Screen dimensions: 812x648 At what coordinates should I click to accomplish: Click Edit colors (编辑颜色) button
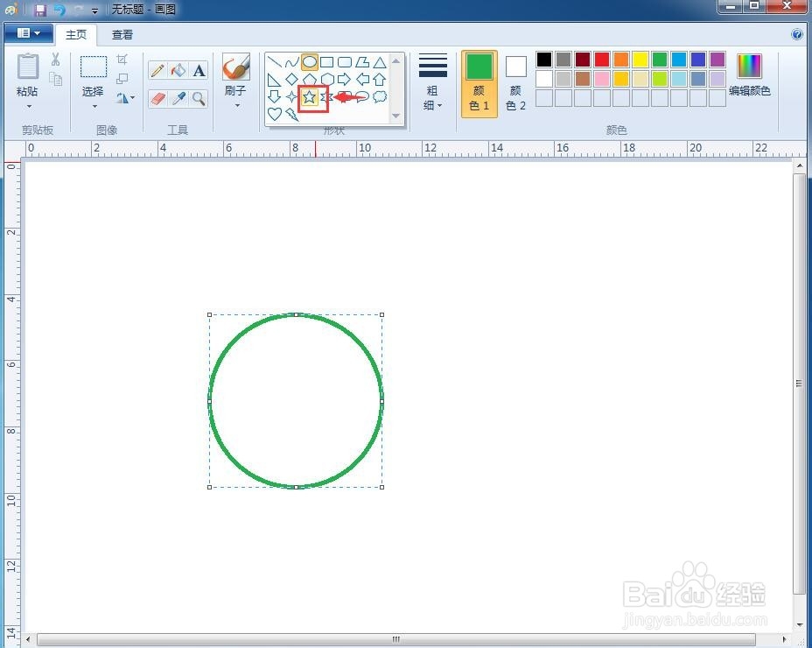[x=749, y=75]
